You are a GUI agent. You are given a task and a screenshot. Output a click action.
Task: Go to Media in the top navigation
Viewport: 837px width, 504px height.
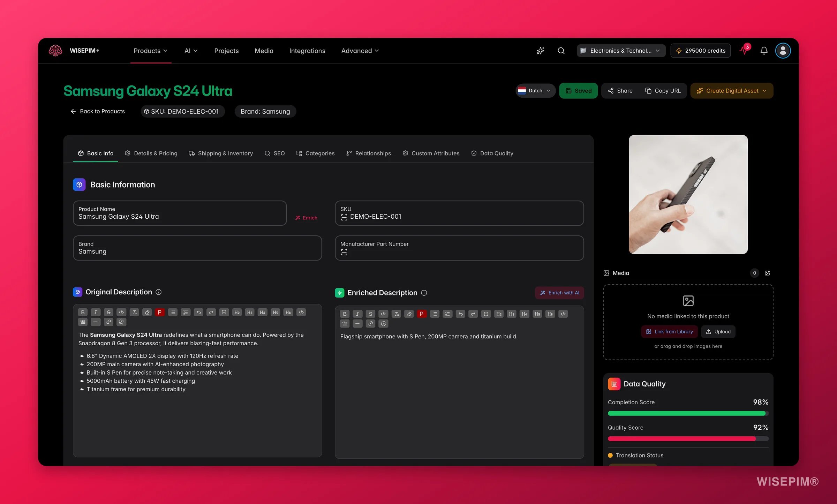(x=264, y=51)
